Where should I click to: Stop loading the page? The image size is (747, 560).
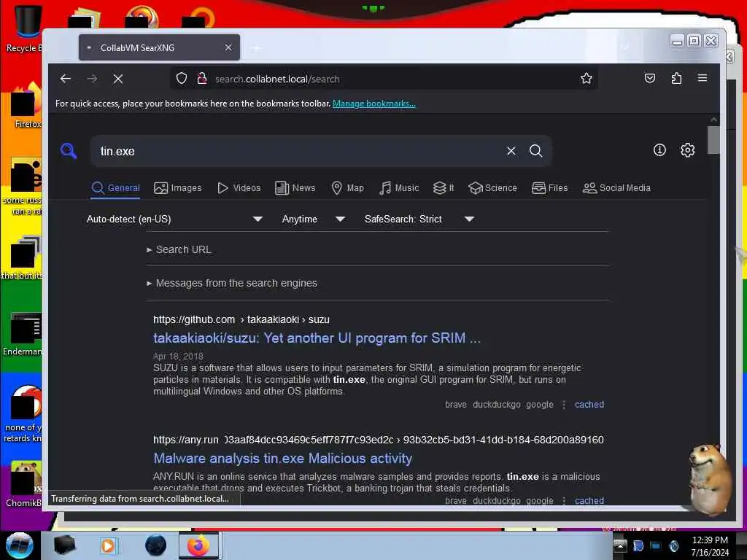(118, 79)
